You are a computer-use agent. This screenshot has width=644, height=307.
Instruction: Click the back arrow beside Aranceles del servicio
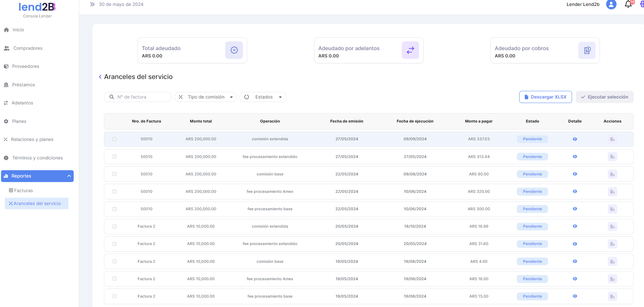pos(100,77)
